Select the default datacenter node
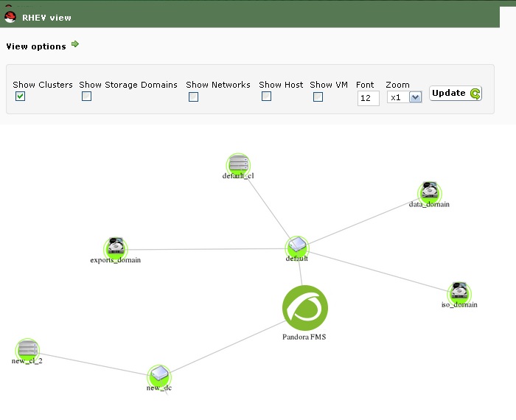 pyautogui.click(x=297, y=248)
